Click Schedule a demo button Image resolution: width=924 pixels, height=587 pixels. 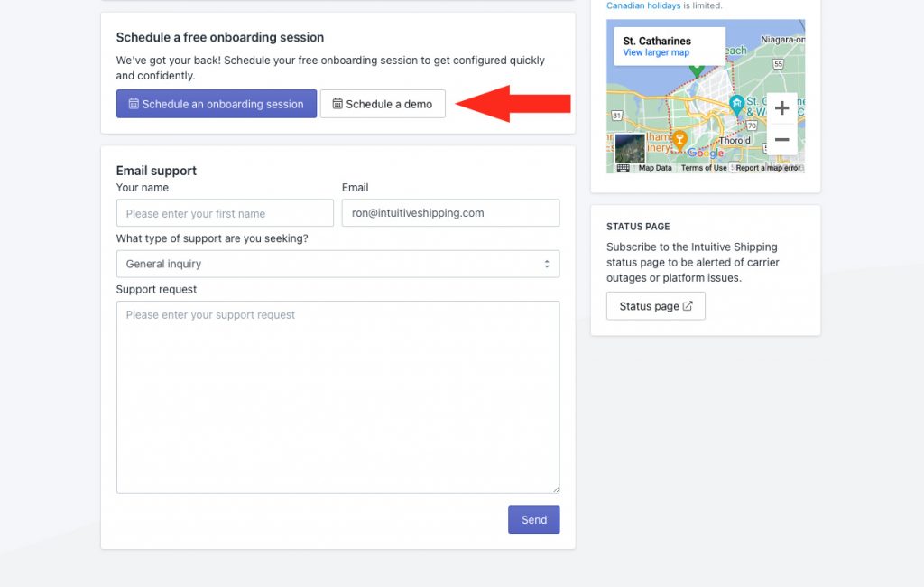pyautogui.click(x=383, y=104)
